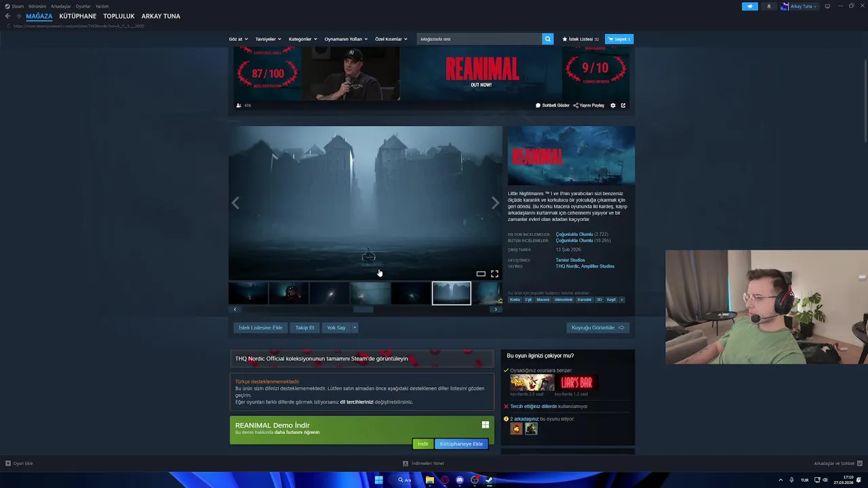The image size is (868, 488).
Task: Open the ARKAY TUNA profile tab
Action: [x=161, y=16]
